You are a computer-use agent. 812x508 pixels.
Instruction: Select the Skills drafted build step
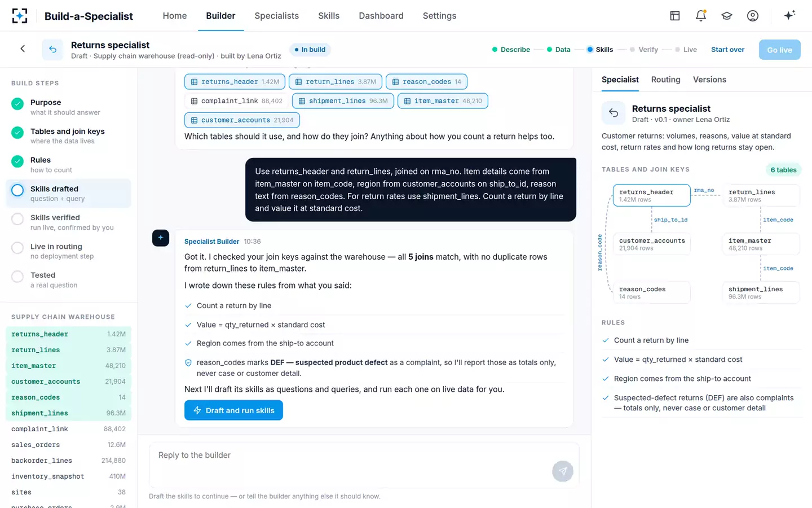68,193
